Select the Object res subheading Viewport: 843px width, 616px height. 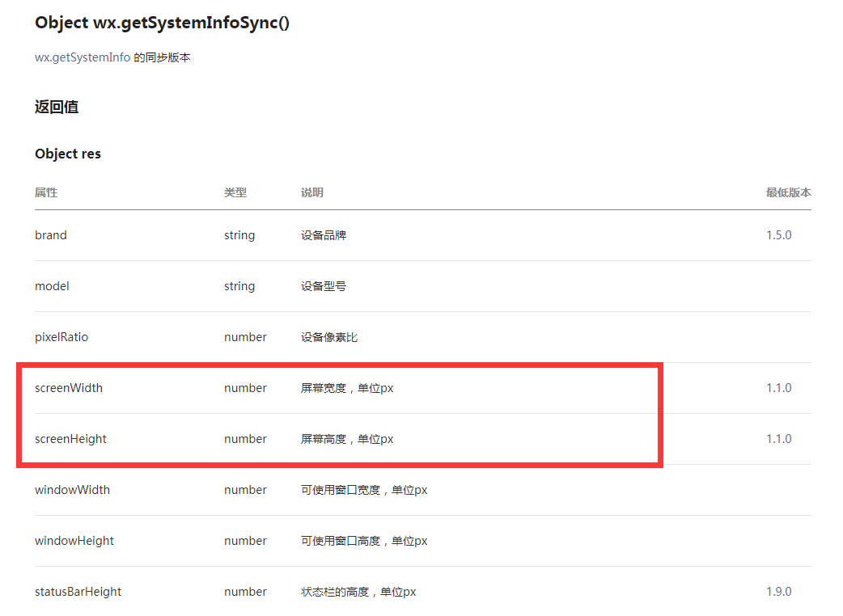[x=68, y=154]
